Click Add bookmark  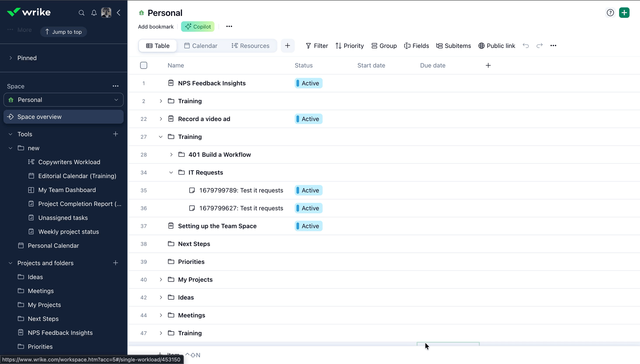click(156, 26)
